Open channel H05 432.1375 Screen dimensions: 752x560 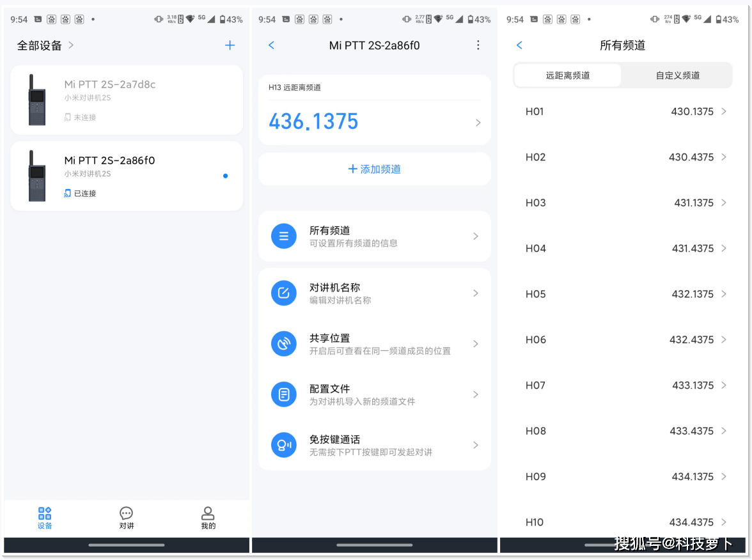(x=623, y=294)
